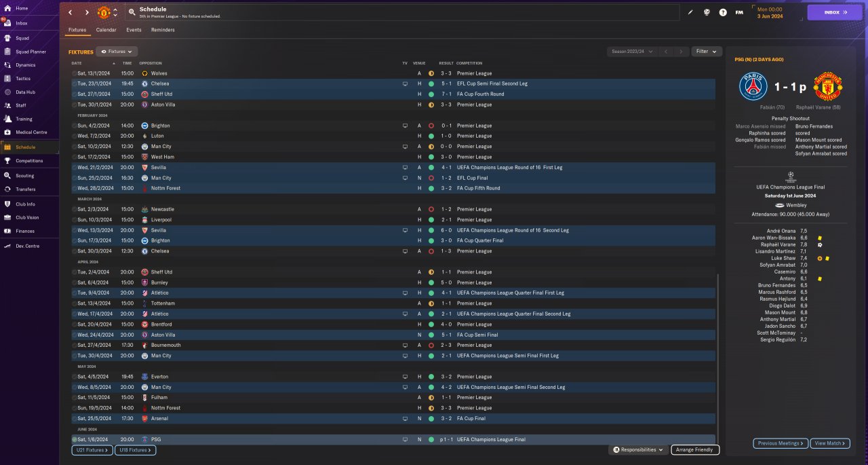Switch to the Calendar tab
Image resolution: width=868 pixels, height=465 pixels.
[106, 30]
